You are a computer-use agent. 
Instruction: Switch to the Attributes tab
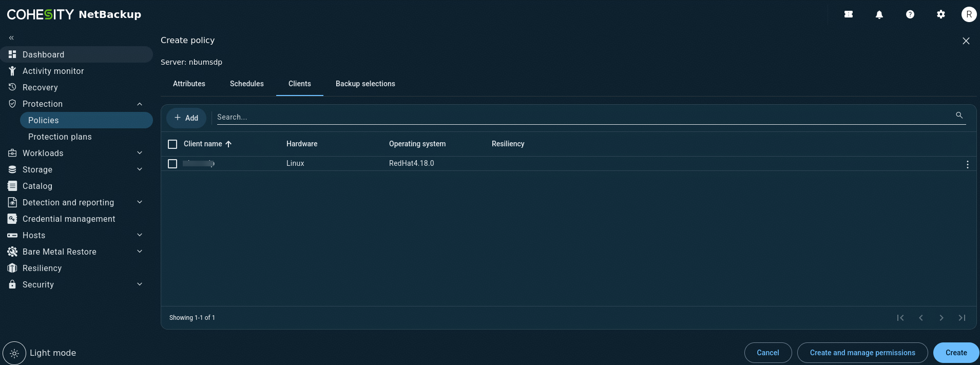[x=189, y=84]
